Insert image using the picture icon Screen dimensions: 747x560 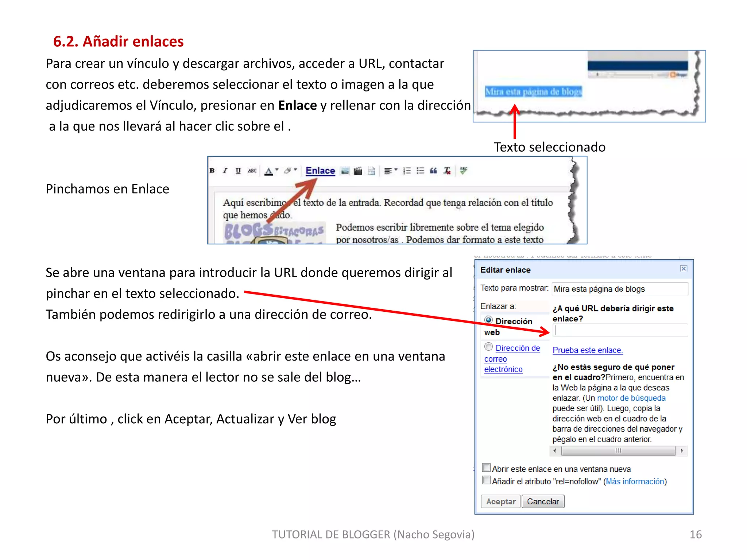pos(345,171)
